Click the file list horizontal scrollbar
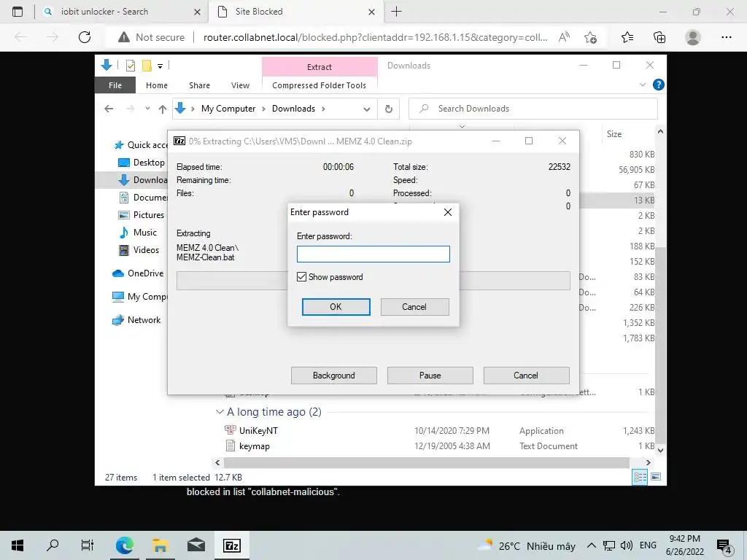This screenshot has width=747, height=560. coord(426,462)
